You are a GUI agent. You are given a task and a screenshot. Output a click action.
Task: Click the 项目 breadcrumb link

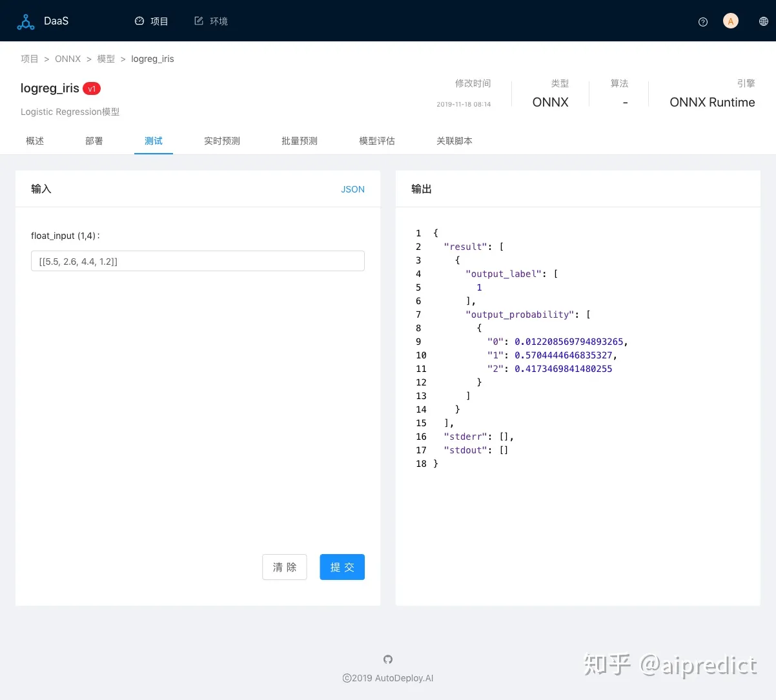point(30,59)
